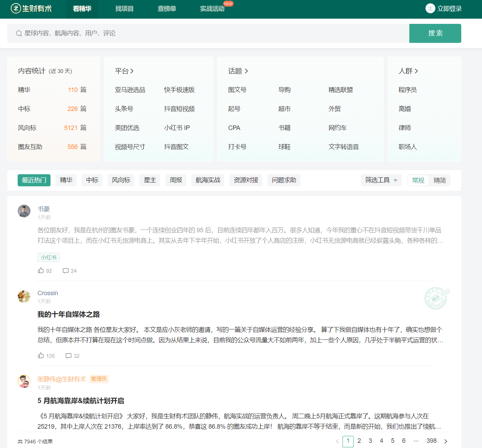
Task: Open author name Crossin
Action: (x=48, y=293)
